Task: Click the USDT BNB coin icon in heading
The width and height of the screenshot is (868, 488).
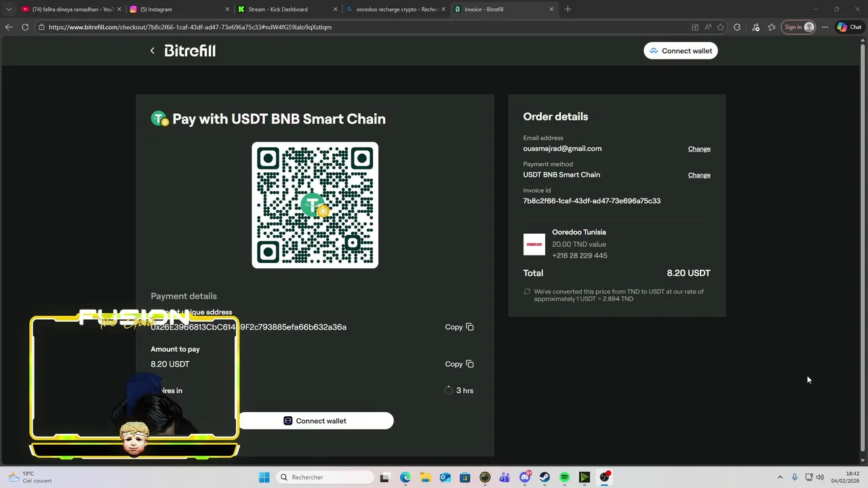Action: point(160,119)
